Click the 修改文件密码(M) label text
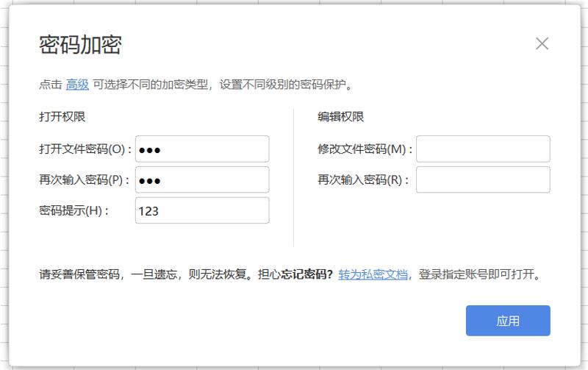Viewport: 588px width, 370px height. 365,149
